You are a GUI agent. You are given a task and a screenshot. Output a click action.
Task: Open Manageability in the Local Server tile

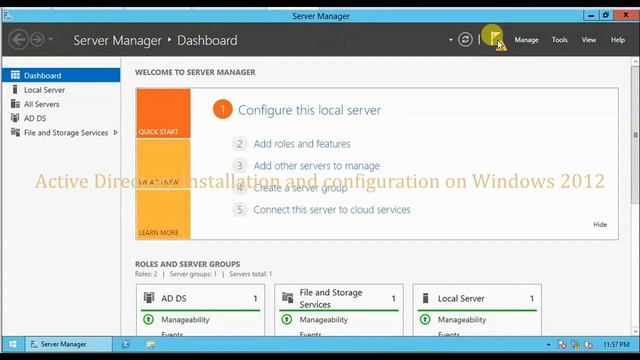[462, 320]
